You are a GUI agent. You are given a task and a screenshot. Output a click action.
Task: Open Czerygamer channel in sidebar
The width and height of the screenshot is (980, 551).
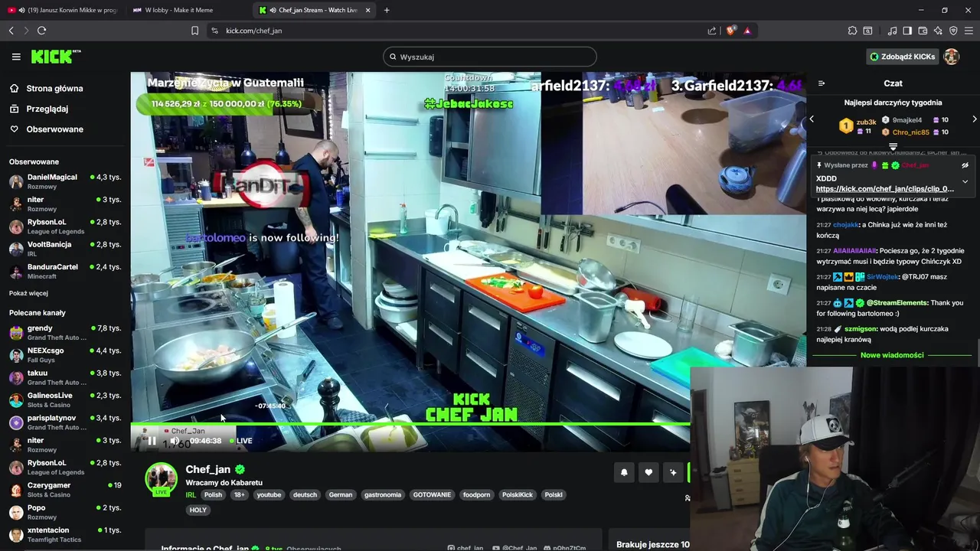(x=65, y=490)
